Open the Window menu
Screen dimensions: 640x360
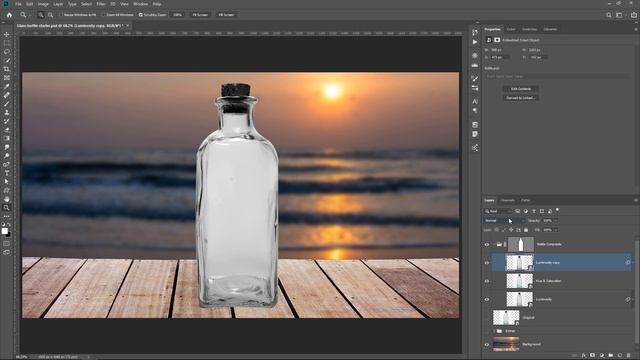(x=140, y=4)
